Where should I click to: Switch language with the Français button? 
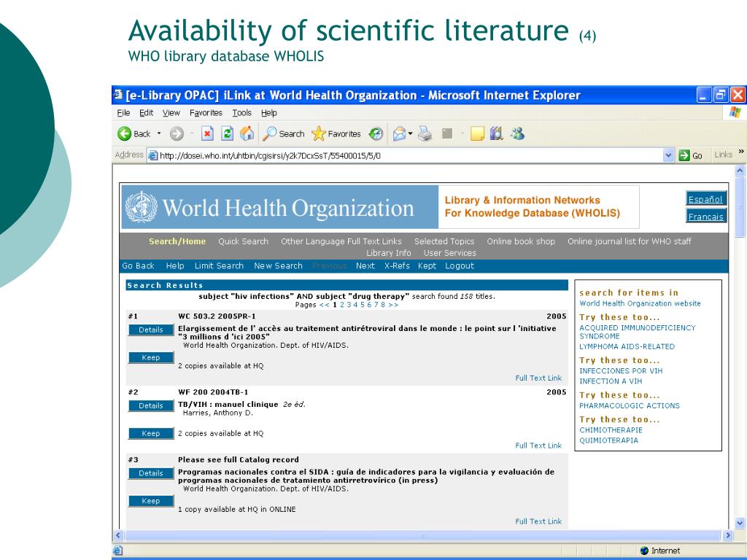click(705, 216)
